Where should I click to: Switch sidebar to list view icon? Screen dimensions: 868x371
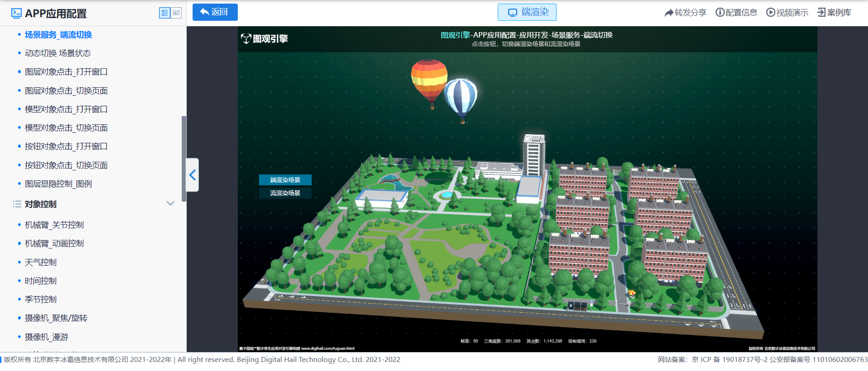click(165, 13)
